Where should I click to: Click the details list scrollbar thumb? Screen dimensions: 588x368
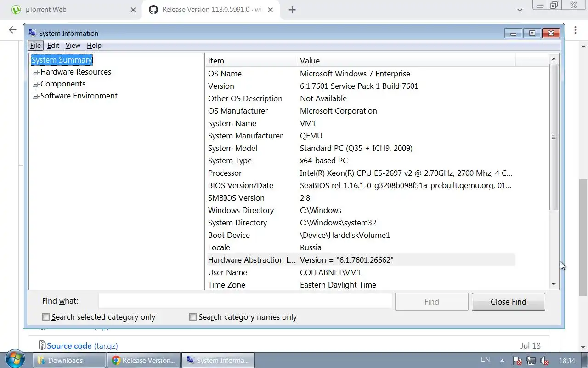coord(554,137)
